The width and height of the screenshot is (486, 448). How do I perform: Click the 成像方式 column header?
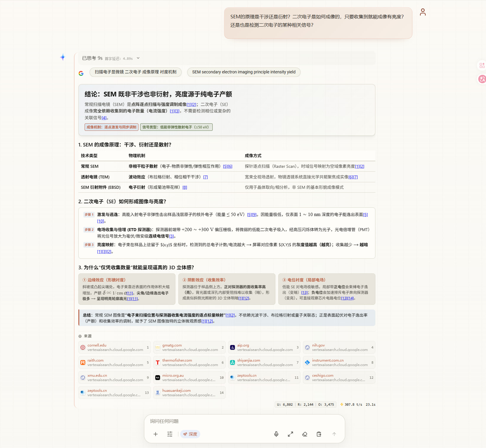tap(253, 156)
